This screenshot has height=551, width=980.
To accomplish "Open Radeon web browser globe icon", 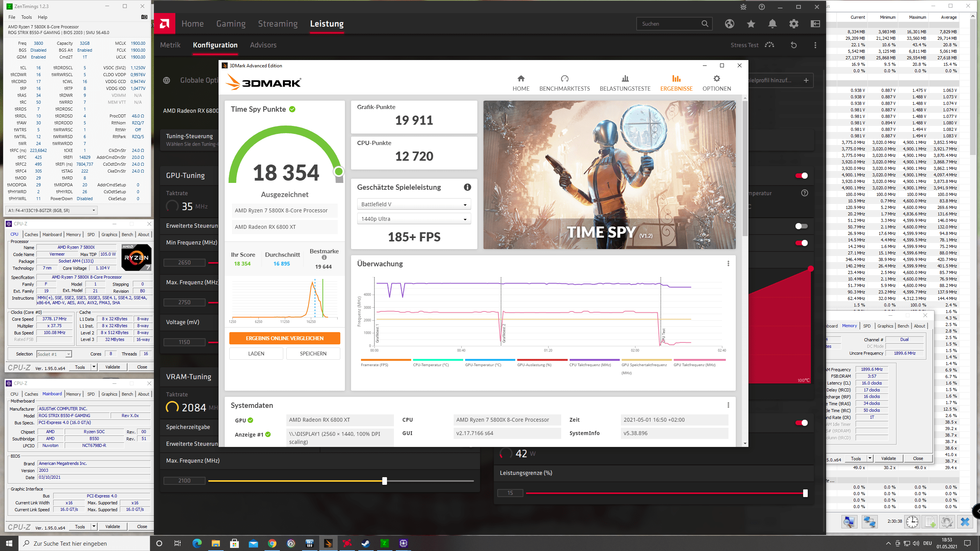I will [x=730, y=24].
